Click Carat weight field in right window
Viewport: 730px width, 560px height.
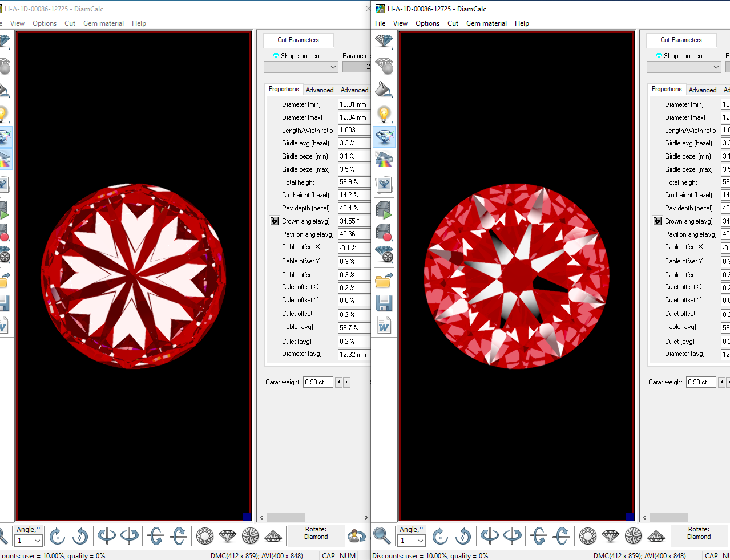coord(701,382)
